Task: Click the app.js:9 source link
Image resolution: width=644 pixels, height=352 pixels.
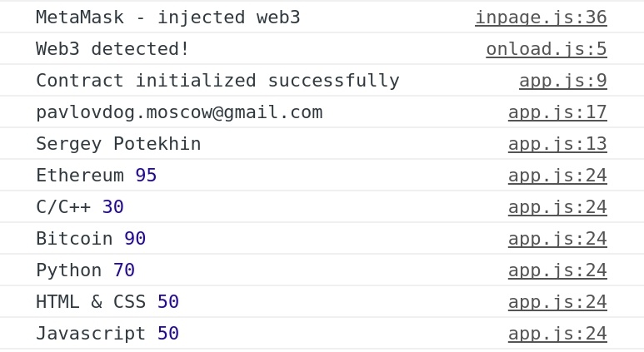Action: pos(562,81)
